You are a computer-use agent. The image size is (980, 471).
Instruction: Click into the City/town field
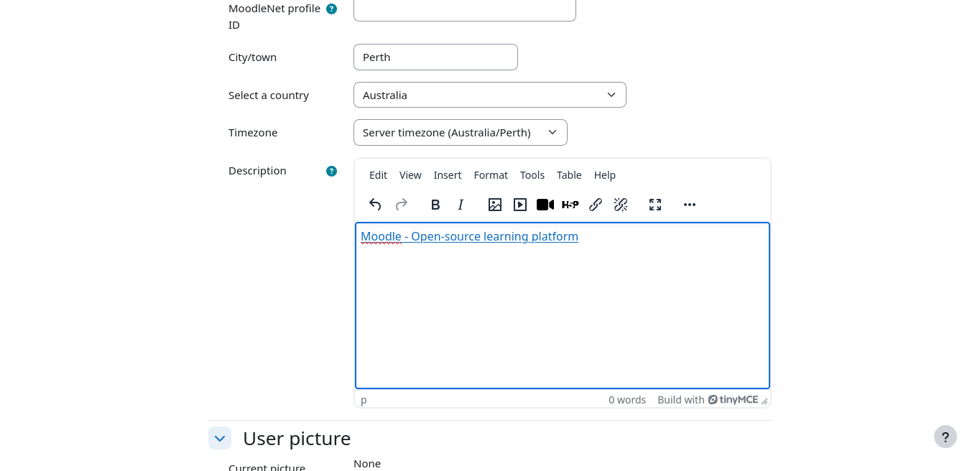(435, 57)
